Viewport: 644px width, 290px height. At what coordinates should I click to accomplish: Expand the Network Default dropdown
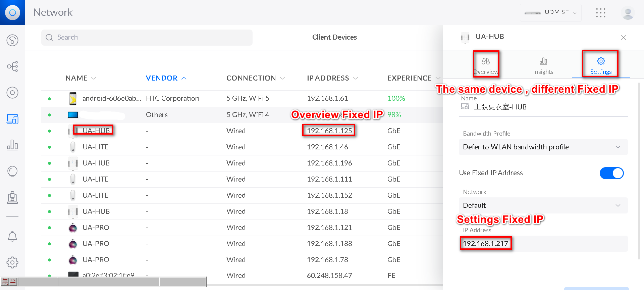tap(543, 205)
